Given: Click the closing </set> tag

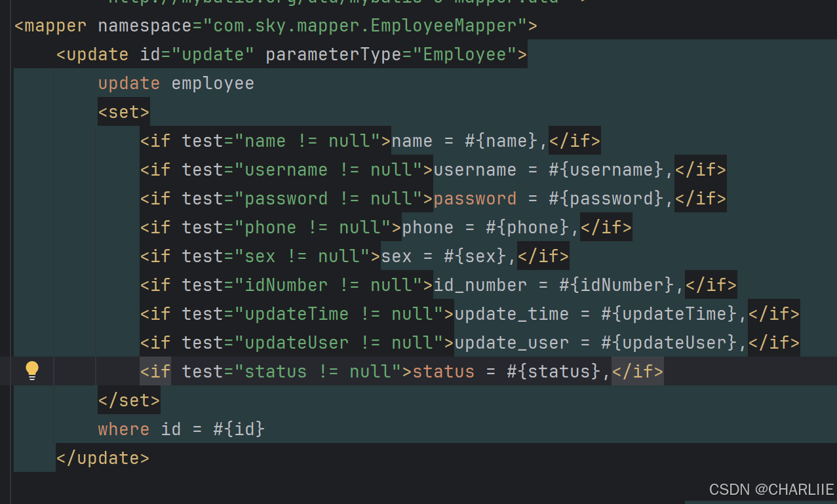Looking at the screenshot, I should coord(128,400).
